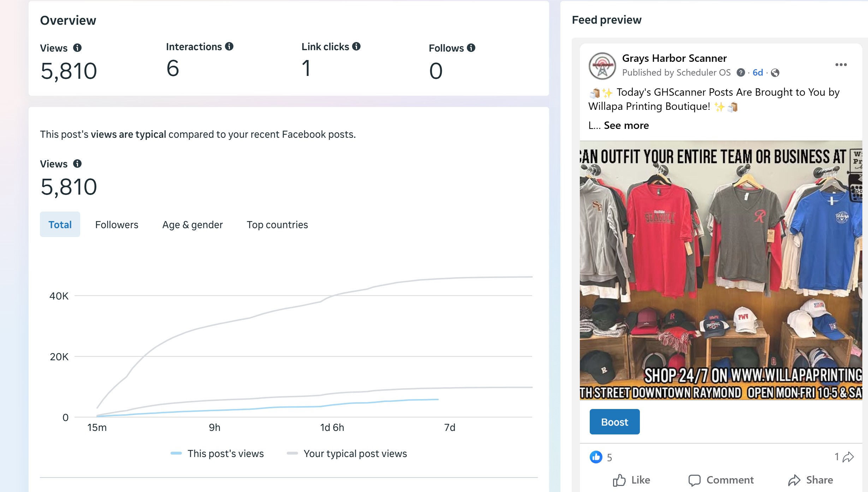Expand post text with See more
Viewport: 868px width, 492px height.
[626, 125]
